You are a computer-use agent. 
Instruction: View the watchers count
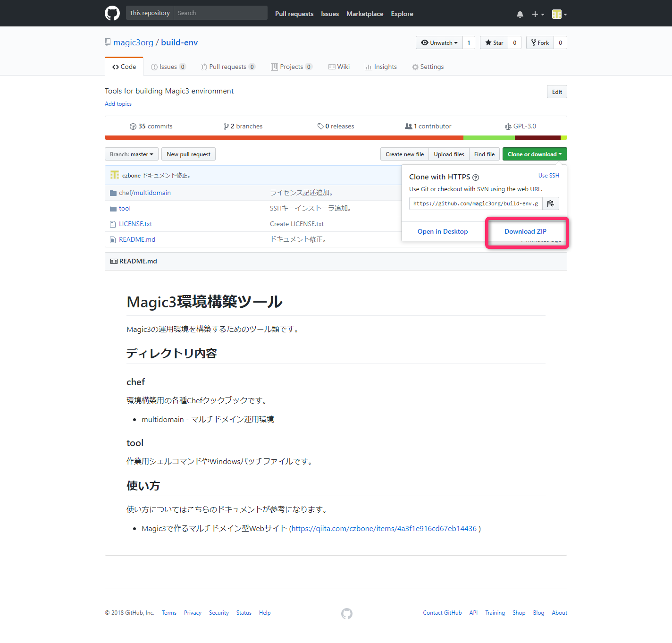click(x=469, y=42)
